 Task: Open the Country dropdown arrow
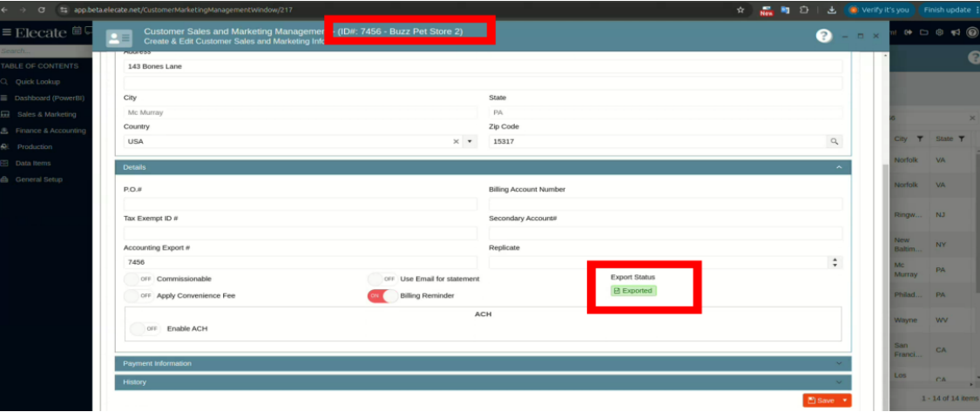tap(470, 142)
